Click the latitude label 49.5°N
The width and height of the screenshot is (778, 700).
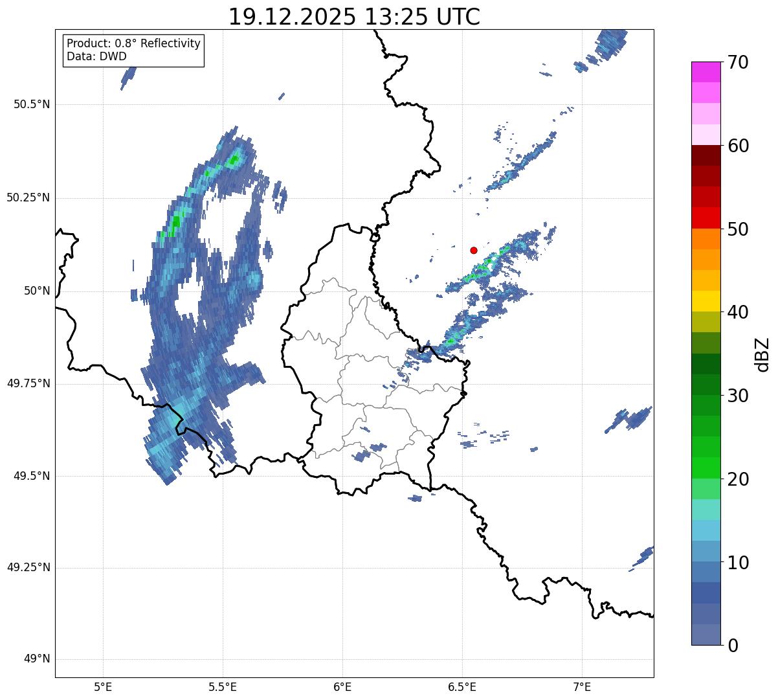pyautogui.click(x=31, y=476)
